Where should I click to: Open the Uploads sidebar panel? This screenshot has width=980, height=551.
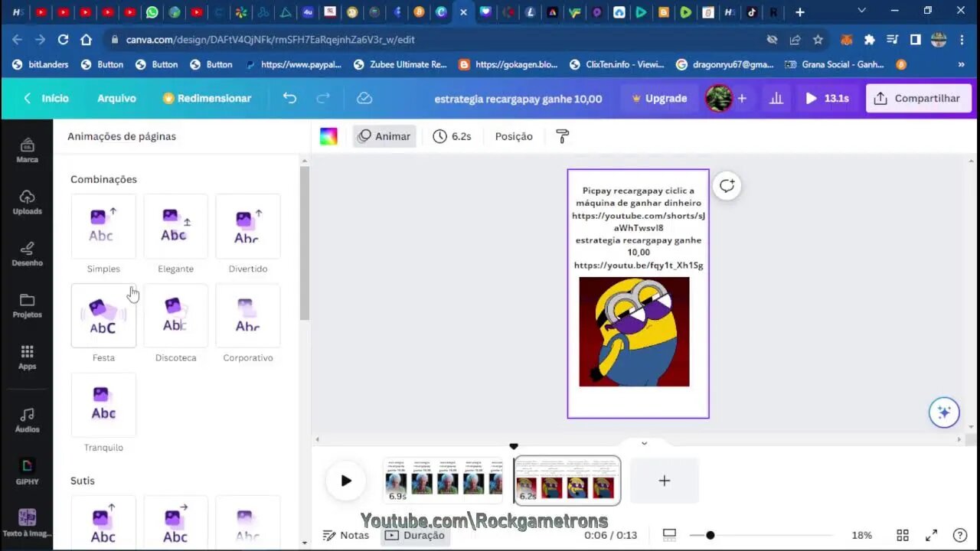(x=27, y=202)
